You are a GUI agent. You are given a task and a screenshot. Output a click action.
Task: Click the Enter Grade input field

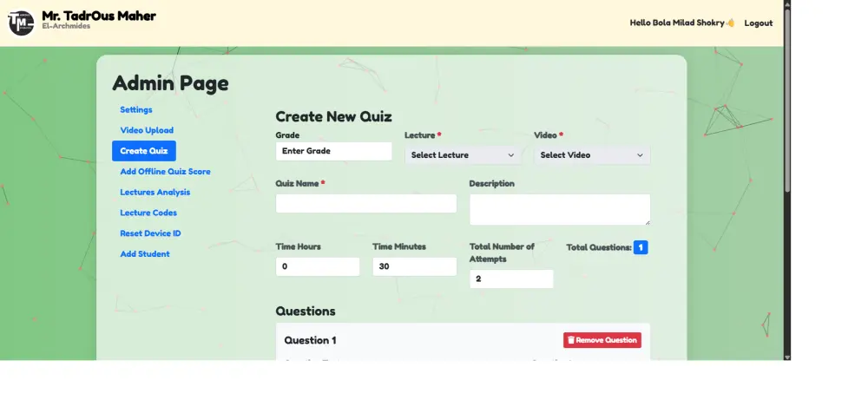click(x=334, y=151)
